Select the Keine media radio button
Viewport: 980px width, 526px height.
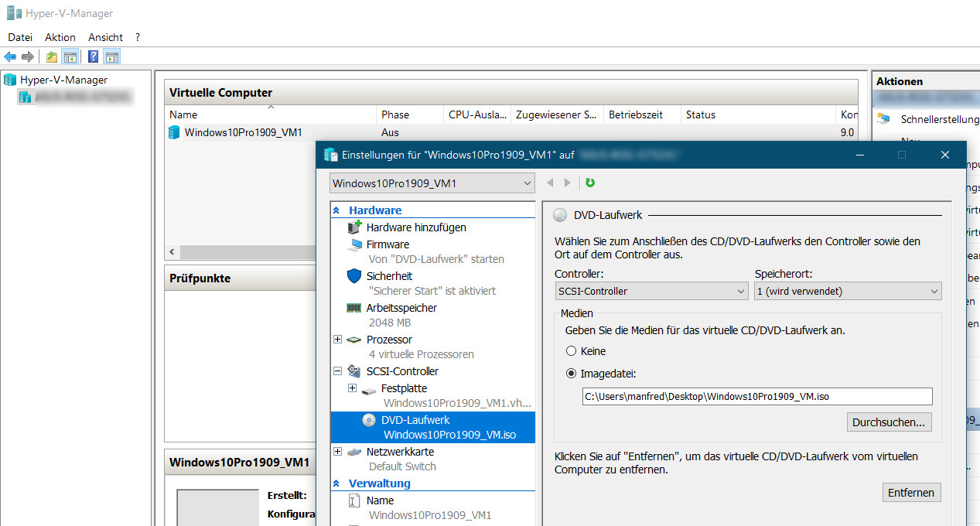click(572, 351)
